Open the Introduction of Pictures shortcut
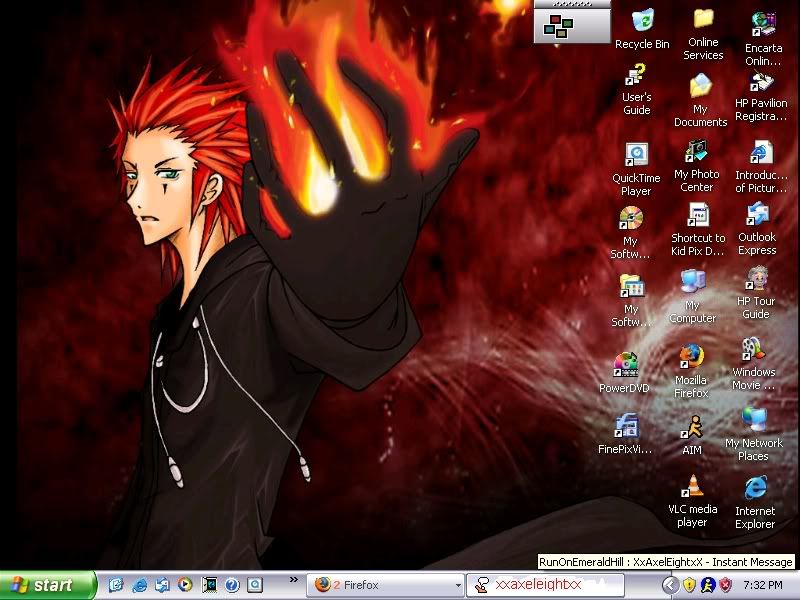This screenshot has width=800, height=600. 761,167
